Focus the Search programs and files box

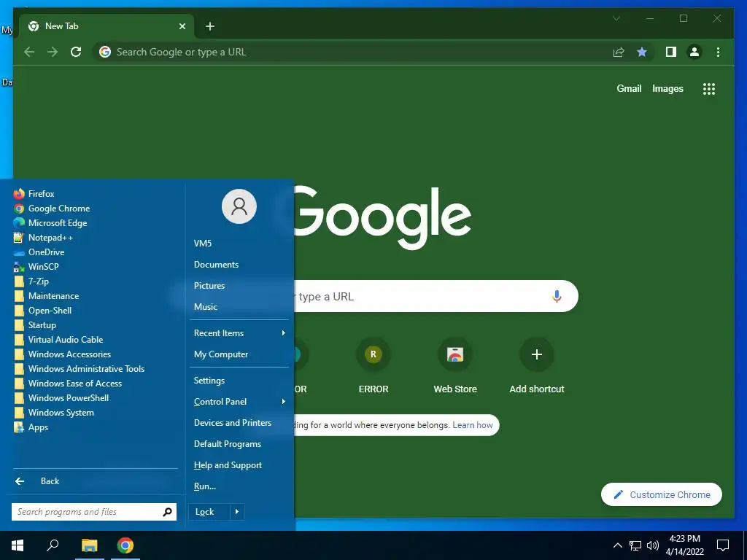94,512
